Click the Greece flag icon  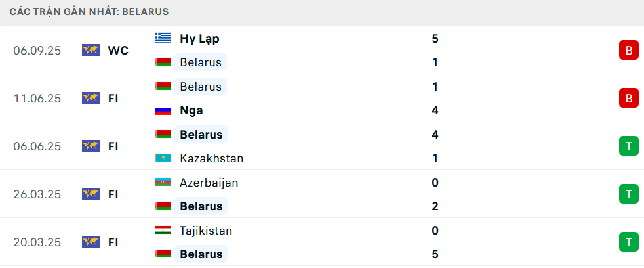162,39
